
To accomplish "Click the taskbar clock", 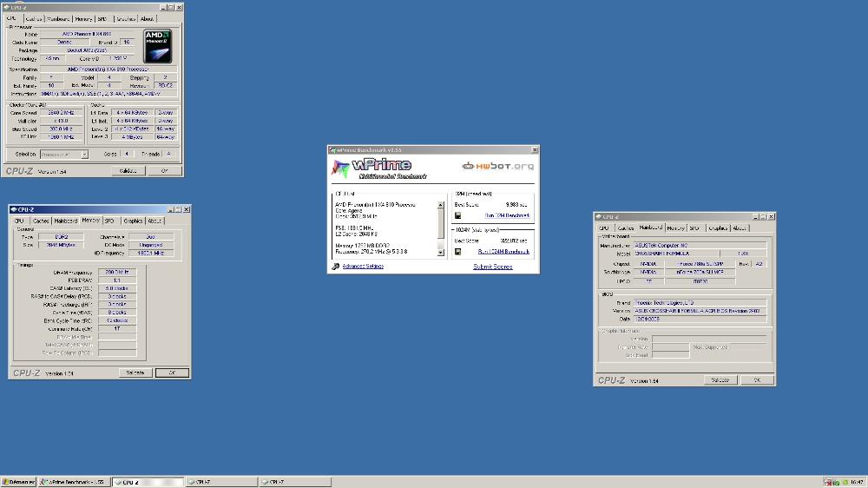I will click(857, 483).
